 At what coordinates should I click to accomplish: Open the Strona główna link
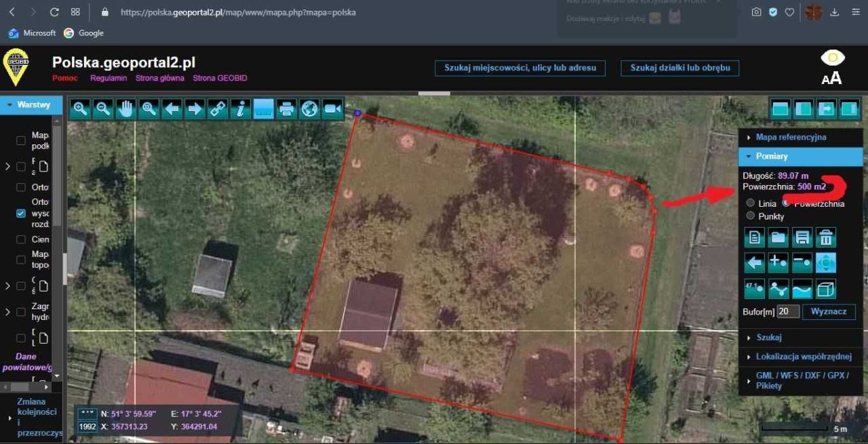tap(159, 78)
